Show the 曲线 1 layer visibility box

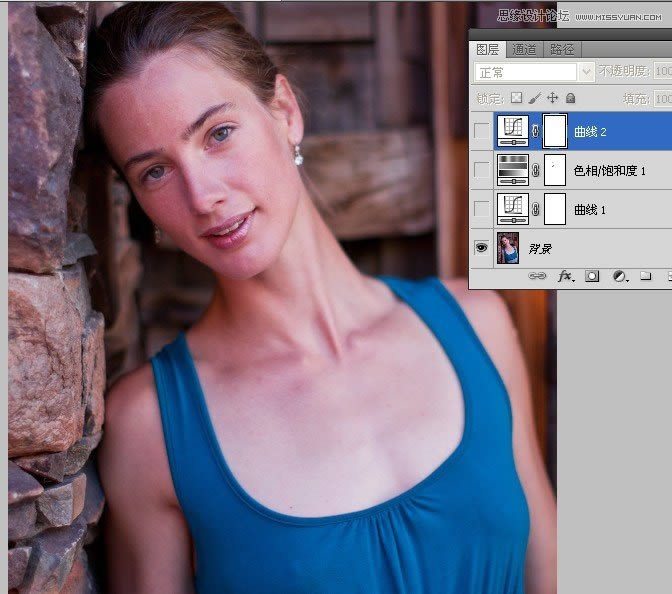pyautogui.click(x=482, y=209)
